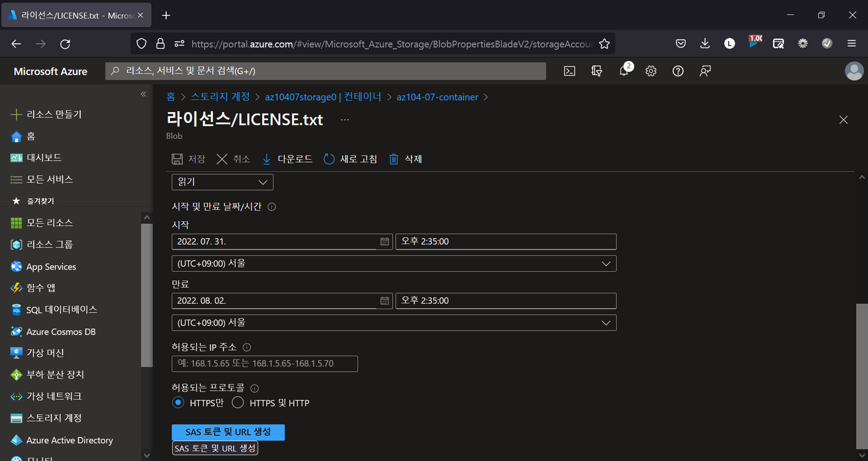Open Azure Cloud Shell icon
This screenshot has height=461, width=868.
point(569,71)
